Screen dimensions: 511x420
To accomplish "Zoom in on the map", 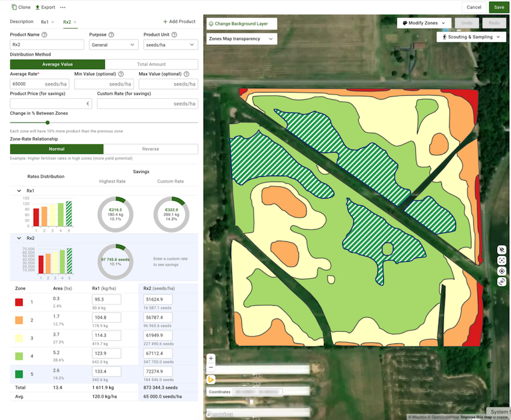I will pos(211,358).
